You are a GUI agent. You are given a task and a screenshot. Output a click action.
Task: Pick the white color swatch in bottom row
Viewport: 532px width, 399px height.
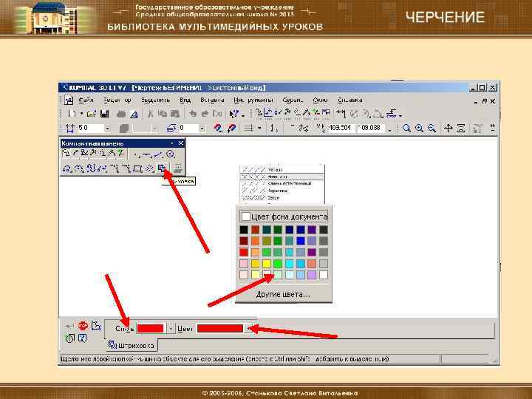tap(324, 274)
